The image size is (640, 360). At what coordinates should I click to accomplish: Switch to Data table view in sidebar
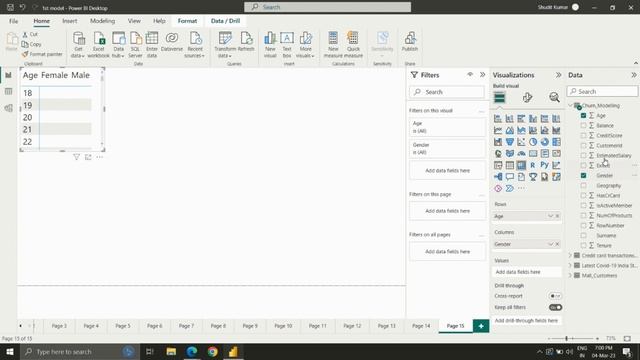pyautogui.click(x=9, y=91)
